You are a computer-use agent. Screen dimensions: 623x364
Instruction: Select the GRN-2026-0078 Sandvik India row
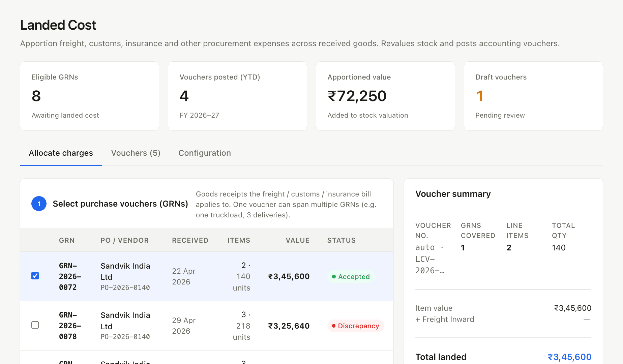coord(207,326)
